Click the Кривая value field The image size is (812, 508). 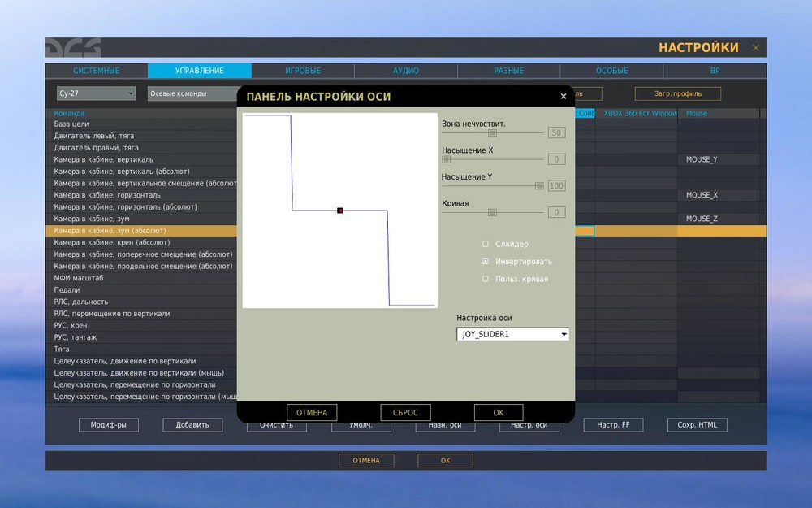tap(557, 212)
